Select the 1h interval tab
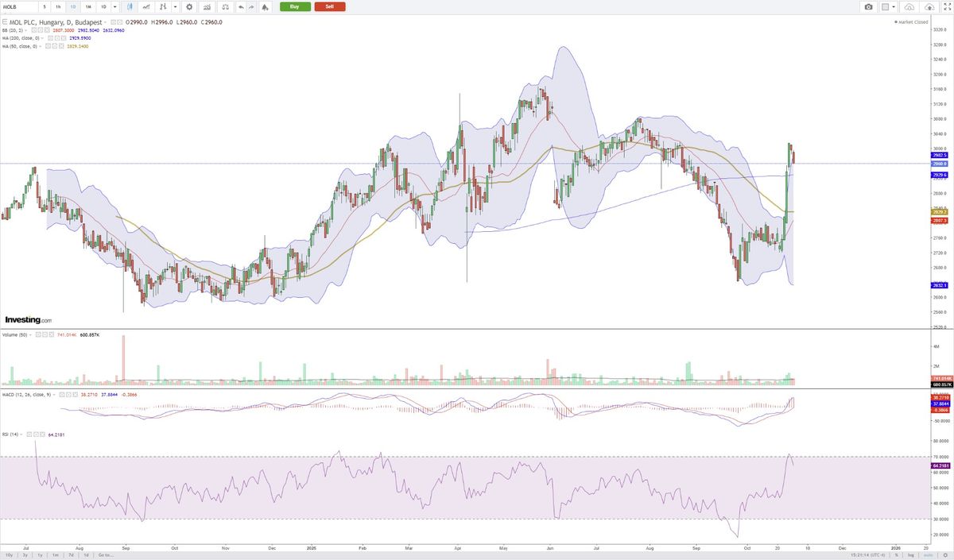Screen dimensions: 954x560 pos(58,6)
